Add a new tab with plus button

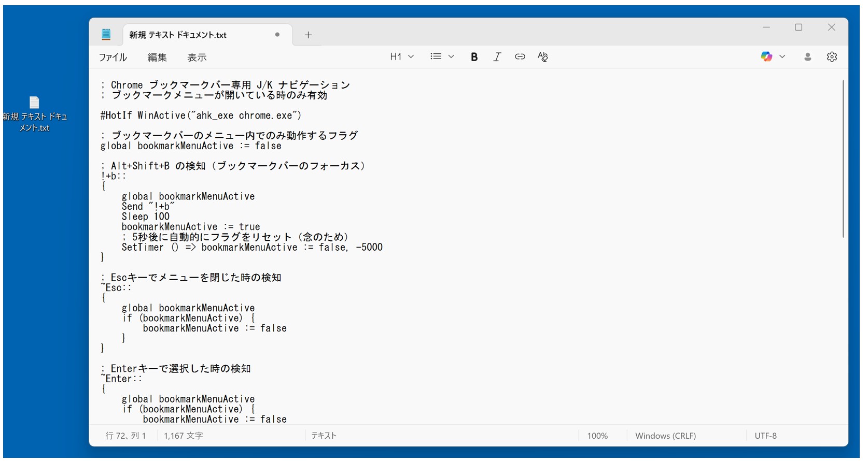click(308, 35)
